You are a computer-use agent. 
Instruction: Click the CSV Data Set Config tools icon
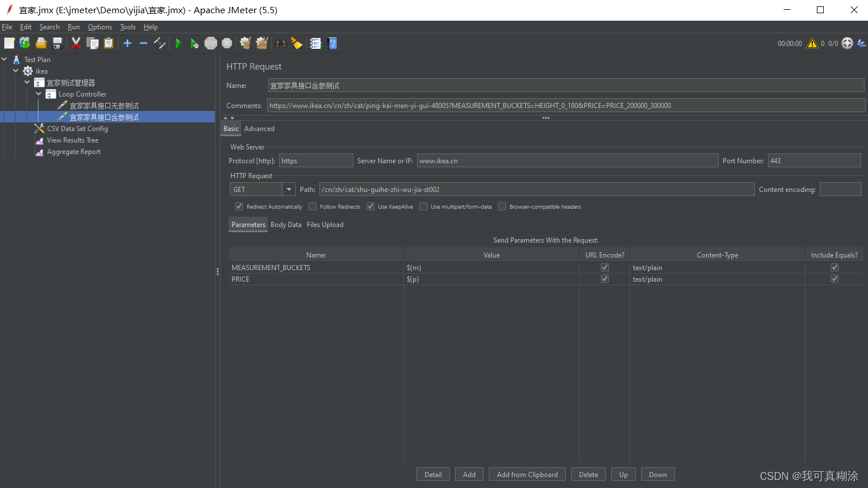(39, 128)
